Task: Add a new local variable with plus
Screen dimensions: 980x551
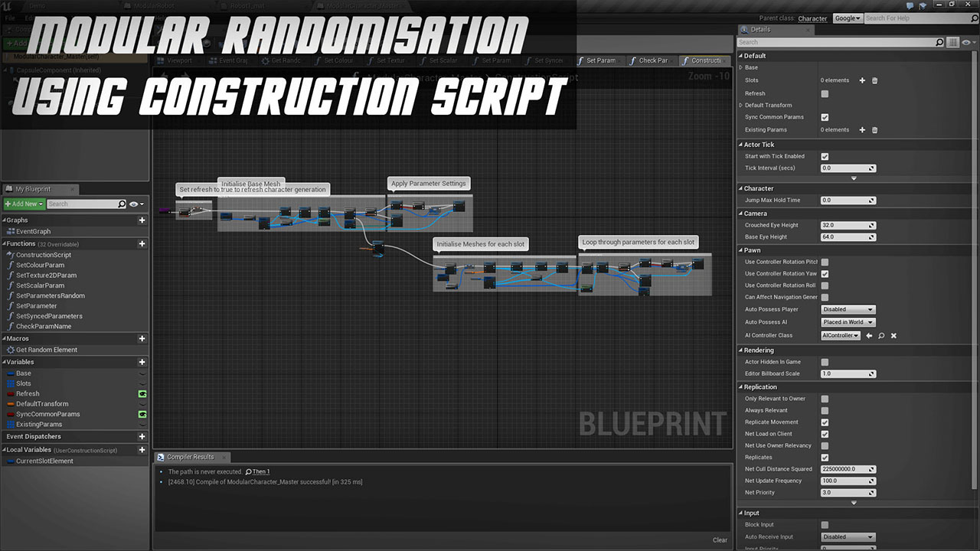Action: pos(142,450)
